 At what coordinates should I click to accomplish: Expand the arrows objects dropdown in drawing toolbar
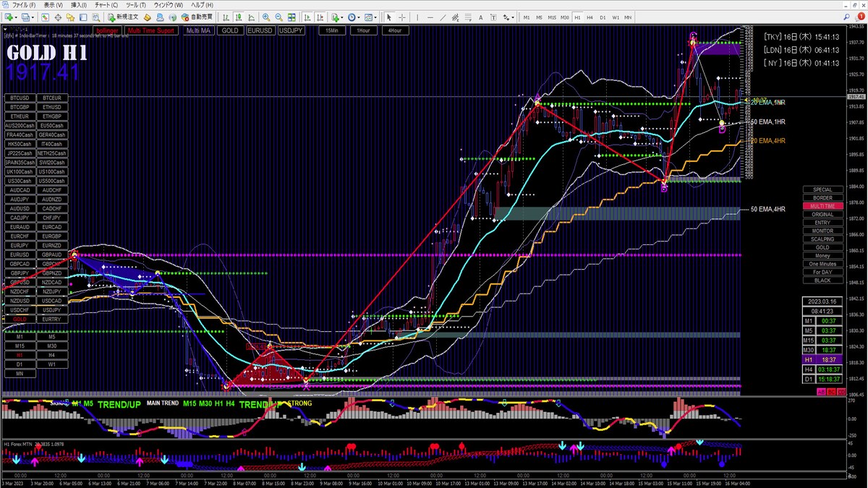click(513, 17)
